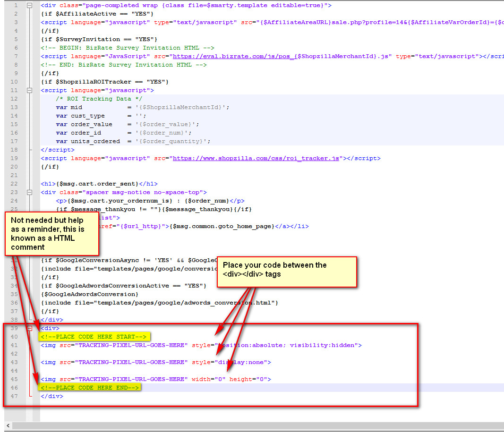Click the PLACE CODE HERE END comment
The height and width of the screenshot is (432, 504).
tap(90, 388)
